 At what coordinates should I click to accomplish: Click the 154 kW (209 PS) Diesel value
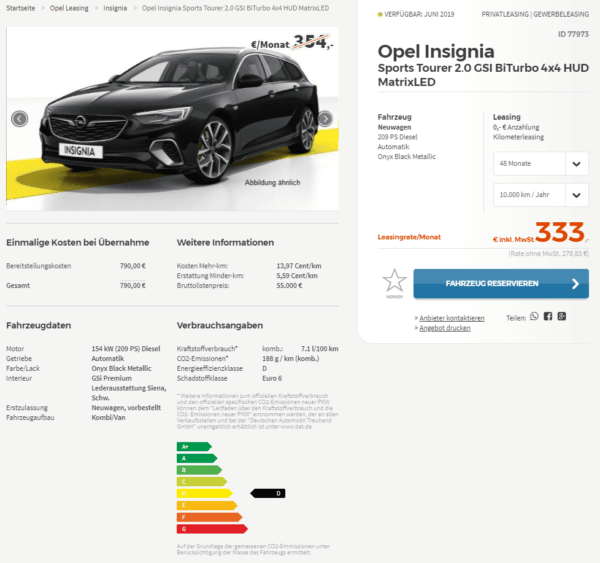pyautogui.click(x=126, y=349)
